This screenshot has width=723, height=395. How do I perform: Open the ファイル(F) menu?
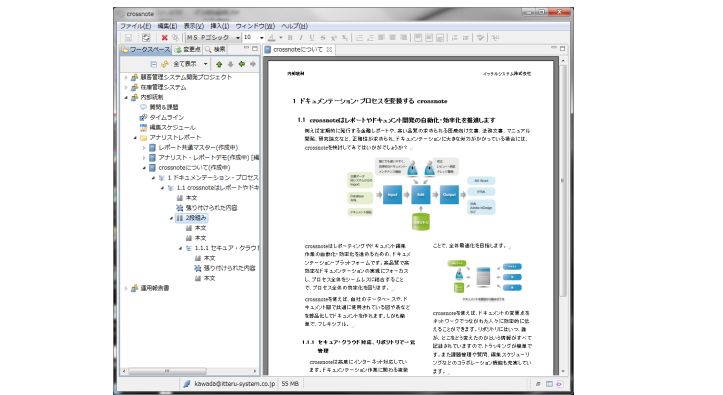[136, 26]
